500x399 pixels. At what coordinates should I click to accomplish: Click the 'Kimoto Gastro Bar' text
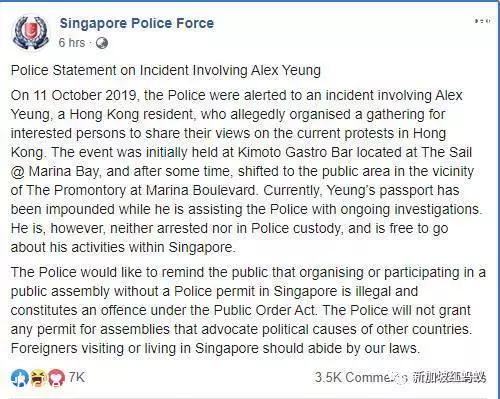click(x=295, y=152)
